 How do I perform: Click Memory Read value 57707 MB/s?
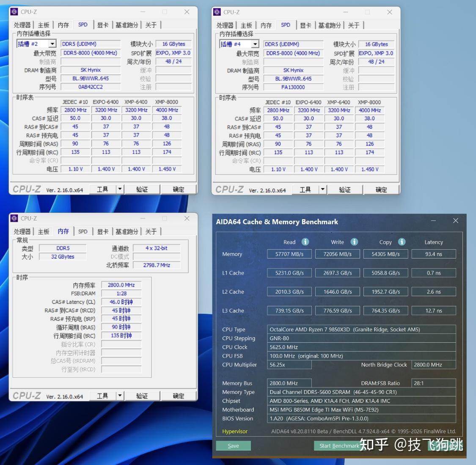coord(289,254)
